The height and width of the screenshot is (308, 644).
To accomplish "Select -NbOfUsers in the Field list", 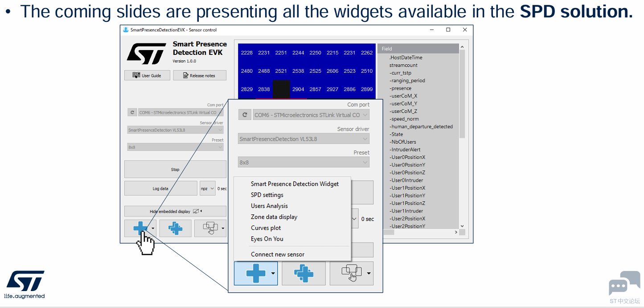I will coord(403,142).
